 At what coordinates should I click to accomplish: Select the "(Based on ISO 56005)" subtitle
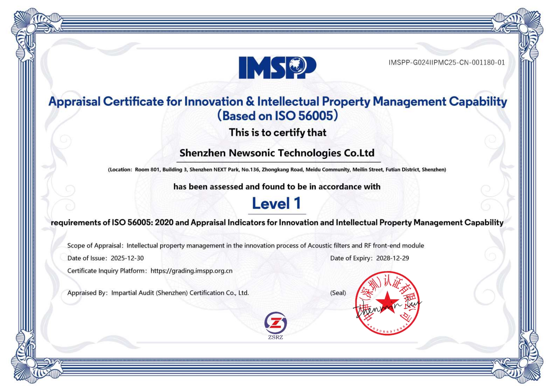click(278, 116)
